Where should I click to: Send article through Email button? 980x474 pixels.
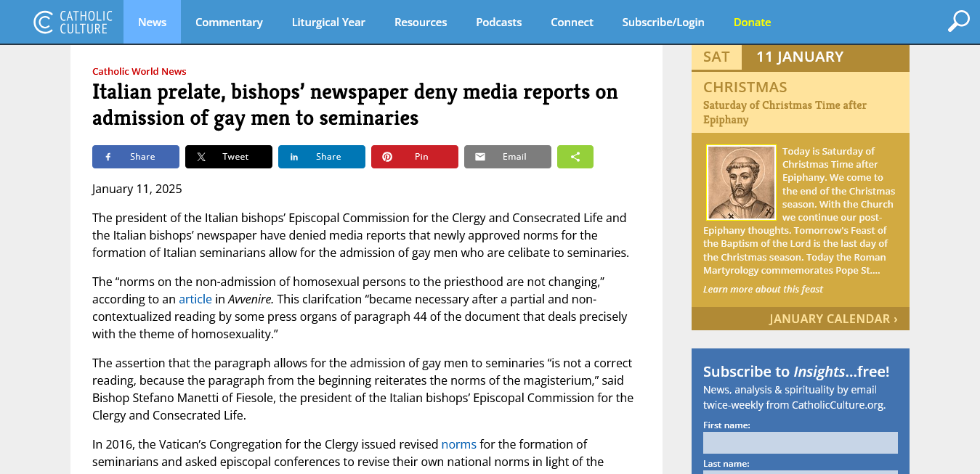tap(508, 157)
